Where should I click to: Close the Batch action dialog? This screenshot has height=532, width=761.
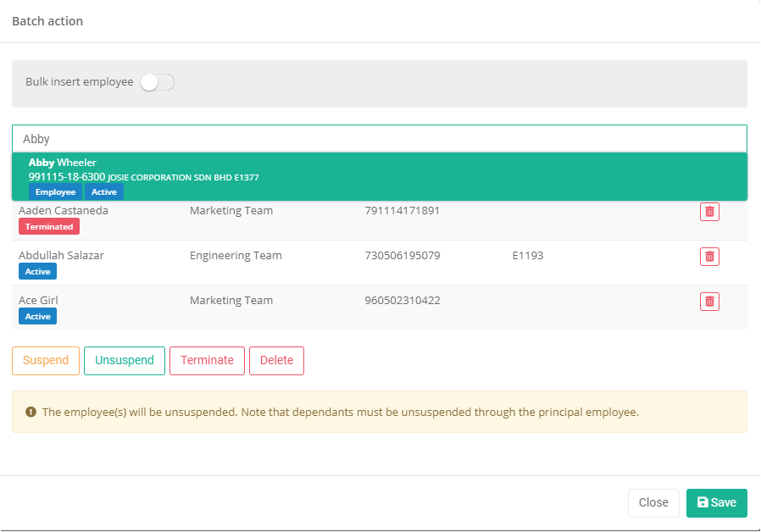(653, 502)
